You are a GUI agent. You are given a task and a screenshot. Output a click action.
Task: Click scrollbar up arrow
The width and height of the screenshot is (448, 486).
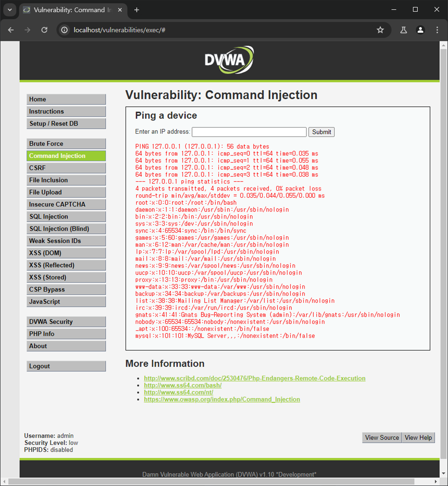coord(443,45)
